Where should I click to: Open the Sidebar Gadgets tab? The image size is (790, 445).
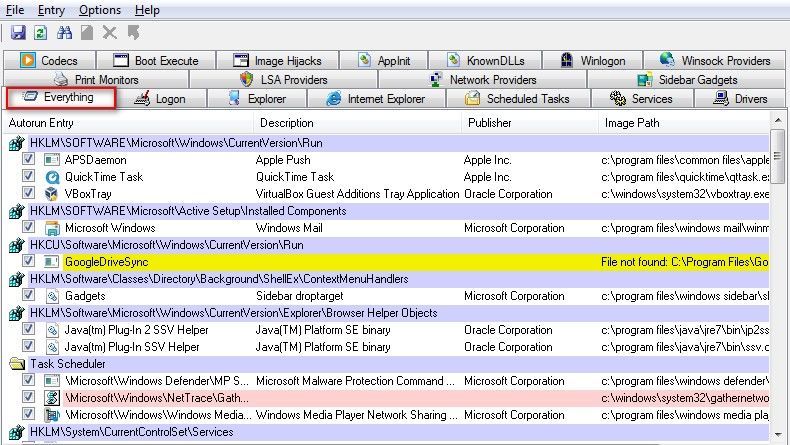686,80
